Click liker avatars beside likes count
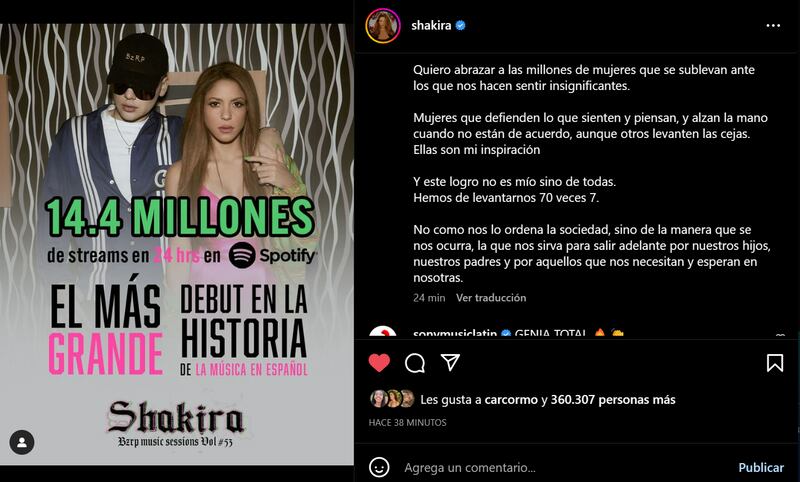The image size is (800, 482). pyautogui.click(x=392, y=399)
